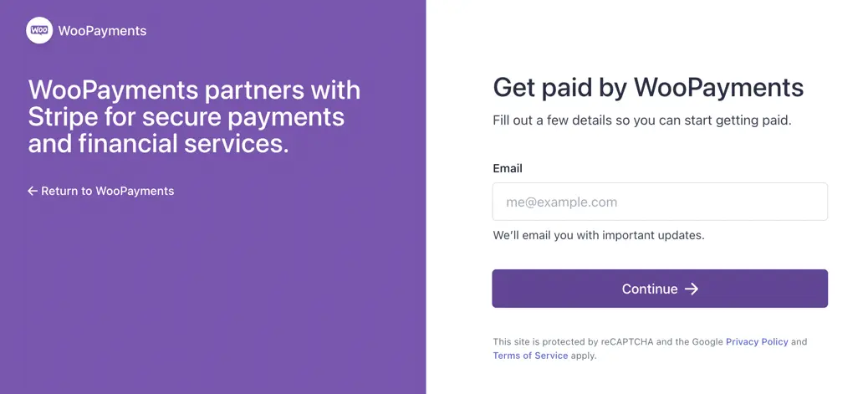Click the "Fill out a few details" subtitle

pyautogui.click(x=641, y=120)
